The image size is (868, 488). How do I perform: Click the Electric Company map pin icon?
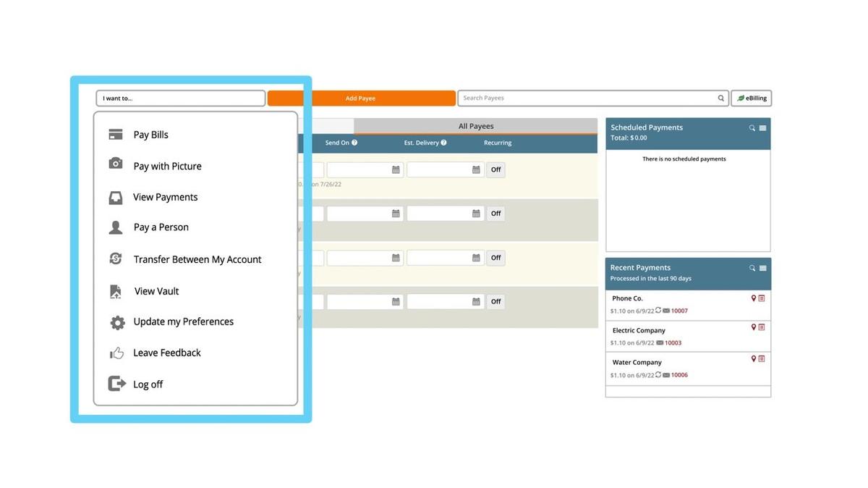click(x=753, y=327)
